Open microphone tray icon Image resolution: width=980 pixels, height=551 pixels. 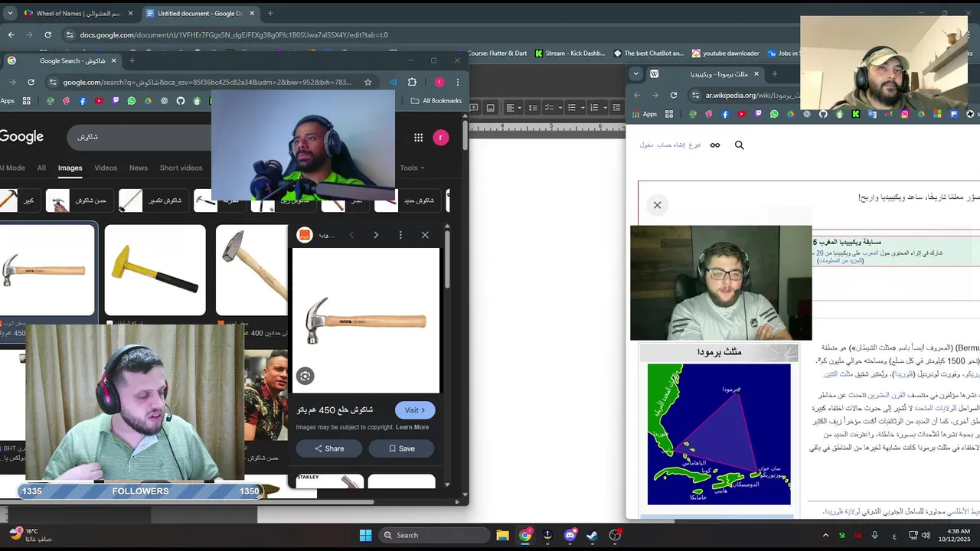[x=874, y=535]
